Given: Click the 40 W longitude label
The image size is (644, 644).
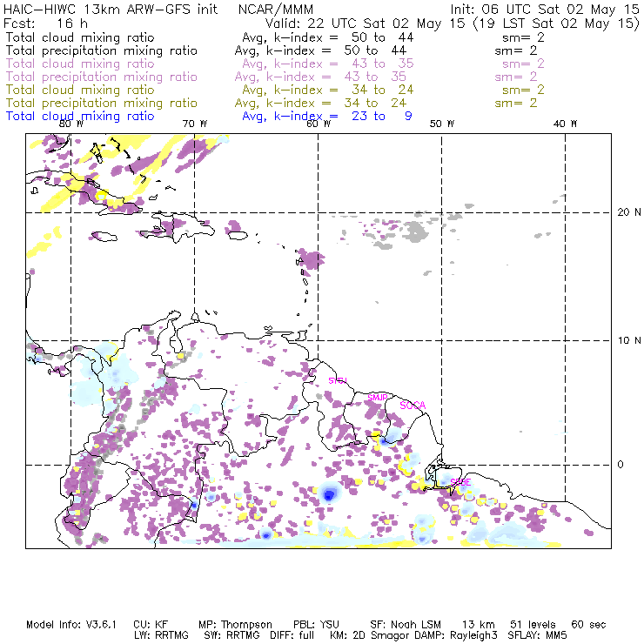Looking at the screenshot, I should (565, 124).
